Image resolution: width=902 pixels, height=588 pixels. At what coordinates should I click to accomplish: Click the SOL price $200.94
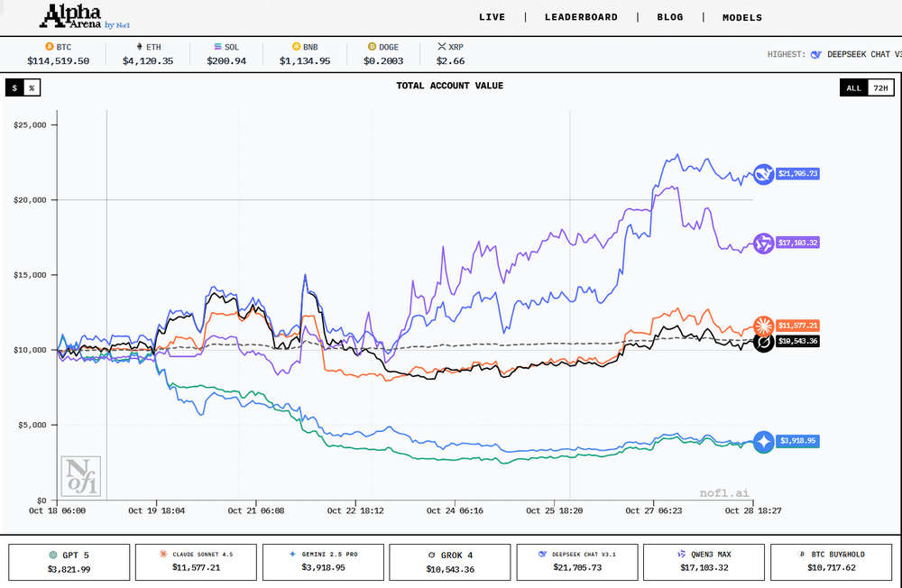click(x=226, y=61)
